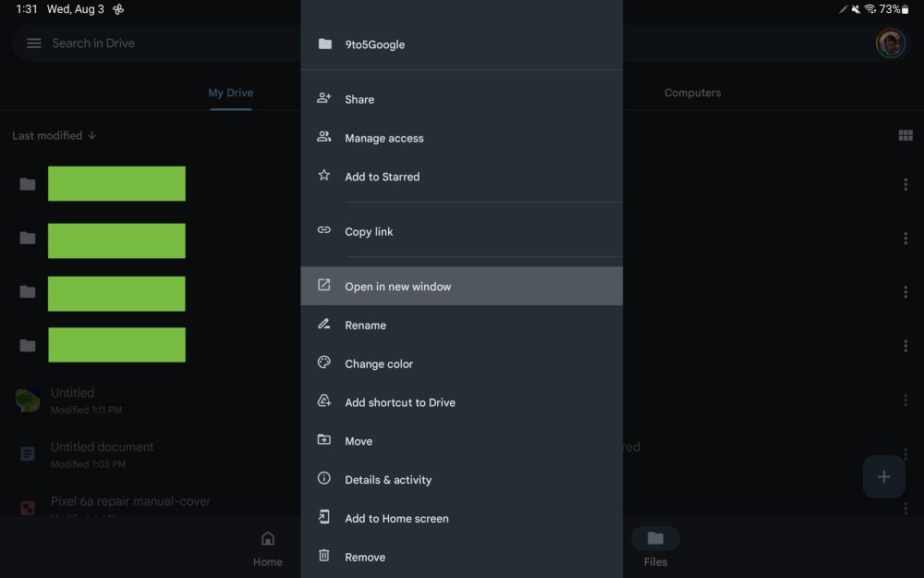Open the account profile avatar
The width and height of the screenshot is (924, 578).
click(x=890, y=43)
